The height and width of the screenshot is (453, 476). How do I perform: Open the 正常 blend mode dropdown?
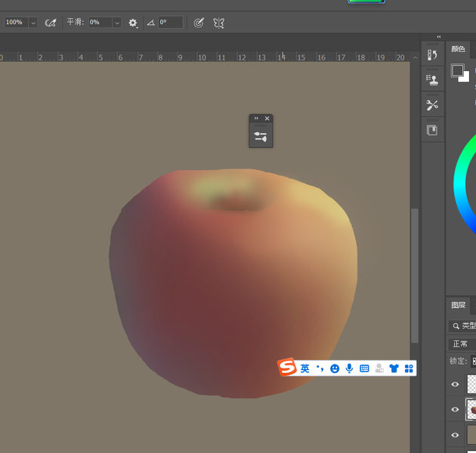pos(462,344)
